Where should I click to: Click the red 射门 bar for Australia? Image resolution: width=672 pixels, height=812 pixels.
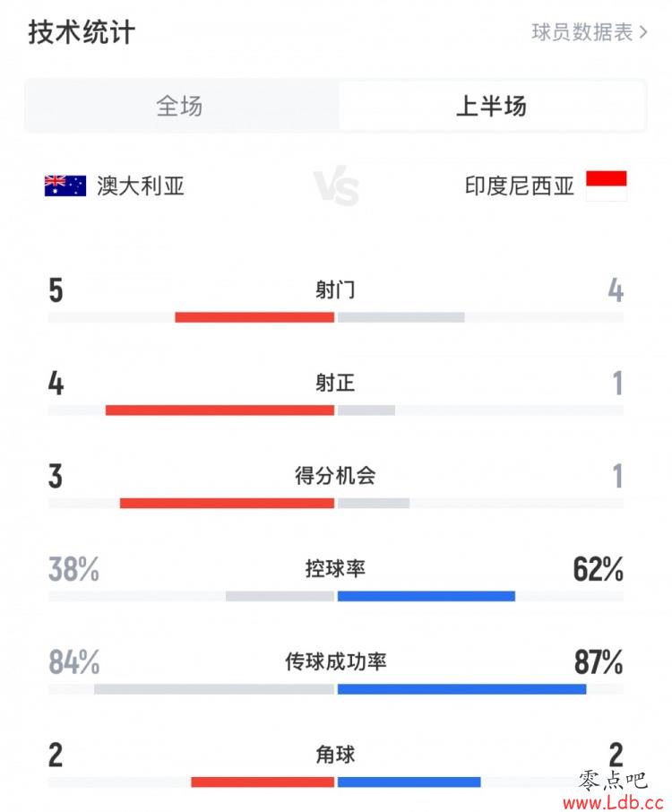pyautogui.click(x=254, y=317)
